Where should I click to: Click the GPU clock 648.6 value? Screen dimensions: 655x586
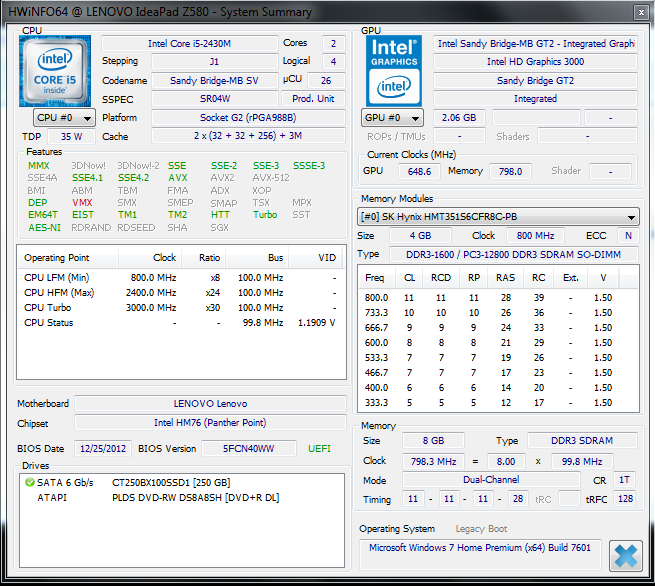[x=419, y=171]
